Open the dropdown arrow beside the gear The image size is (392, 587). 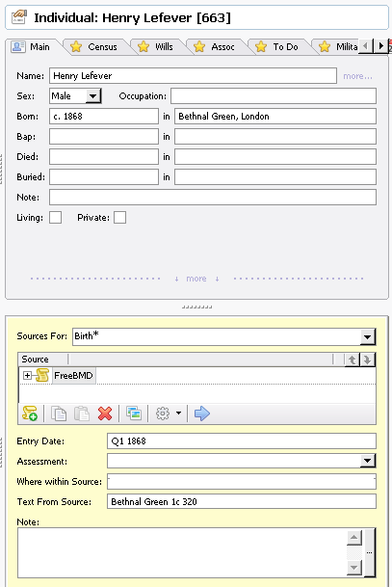tap(178, 414)
